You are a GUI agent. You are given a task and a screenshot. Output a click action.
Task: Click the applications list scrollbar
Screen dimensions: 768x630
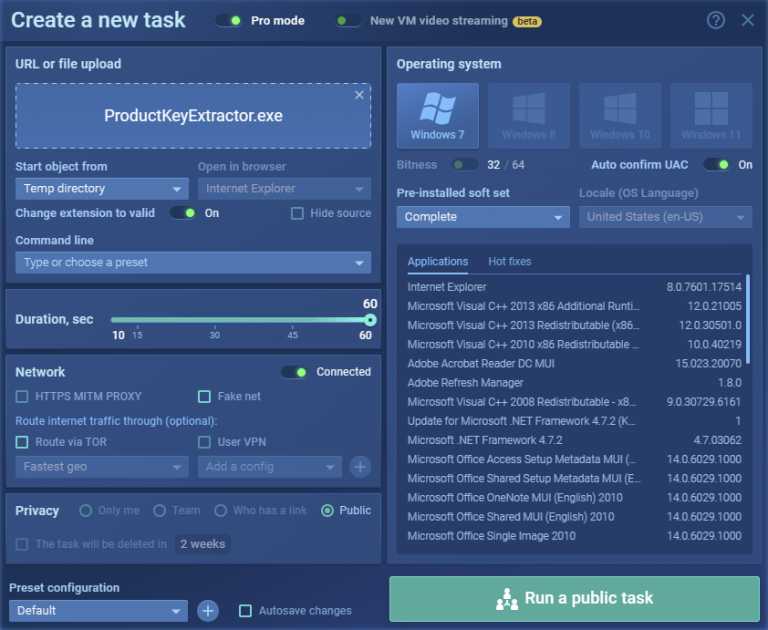pos(747,320)
